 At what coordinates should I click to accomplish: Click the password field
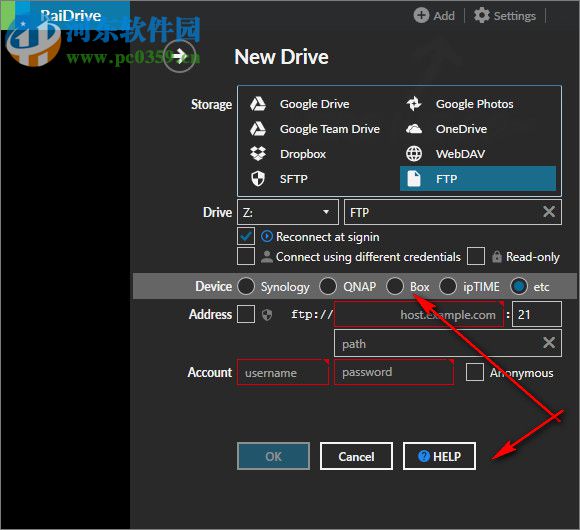[x=394, y=372]
